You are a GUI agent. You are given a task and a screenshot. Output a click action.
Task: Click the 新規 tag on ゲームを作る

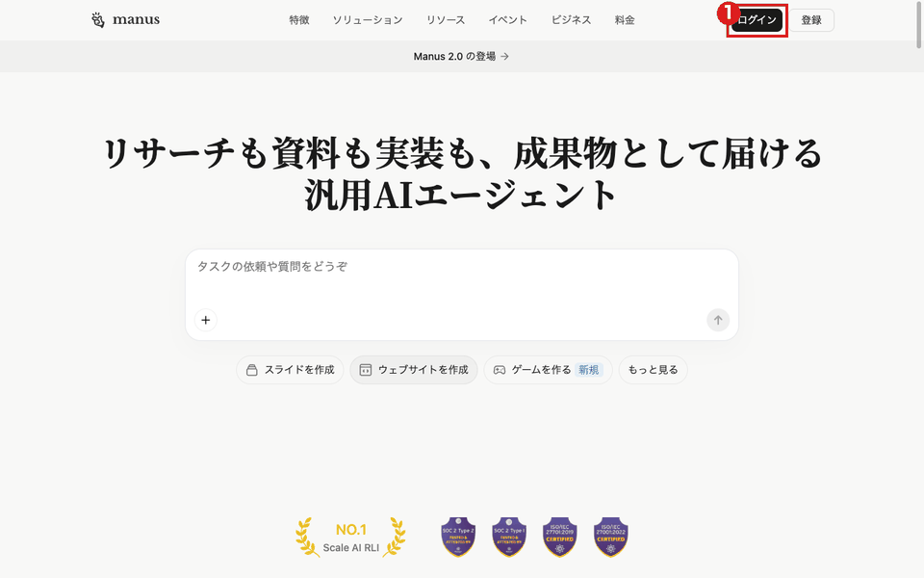pos(589,370)
